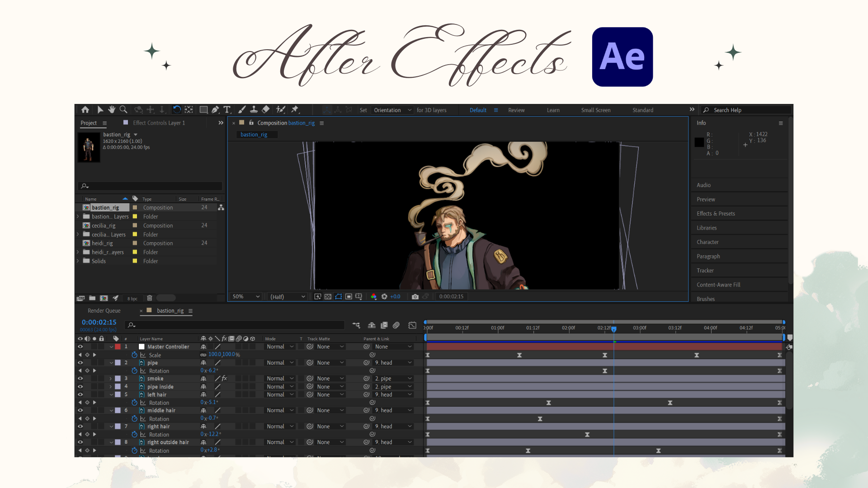Image resolution: width=868 pixels, height=488 pixels.
Task: Switch to Effect Controls Layer 1 tab
Action: (x=159, y=123)
